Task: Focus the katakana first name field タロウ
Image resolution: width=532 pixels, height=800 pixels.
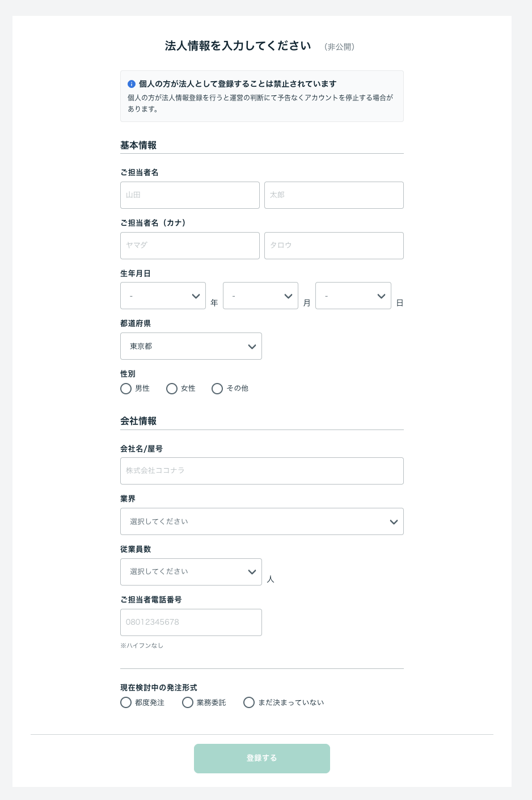Action: (x=334, y=246)
